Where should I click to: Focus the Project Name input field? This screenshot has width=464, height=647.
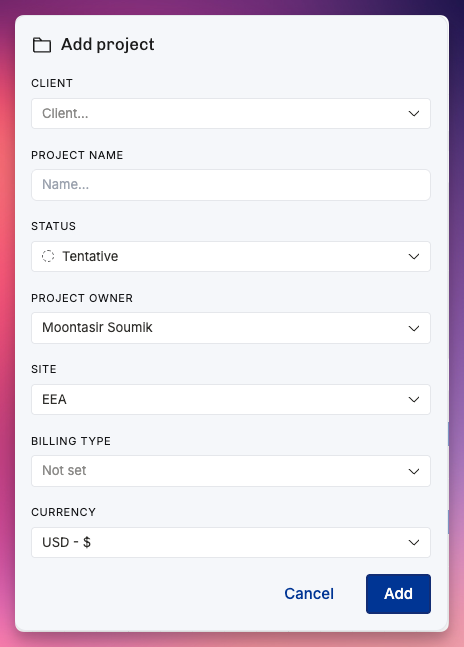231,185
